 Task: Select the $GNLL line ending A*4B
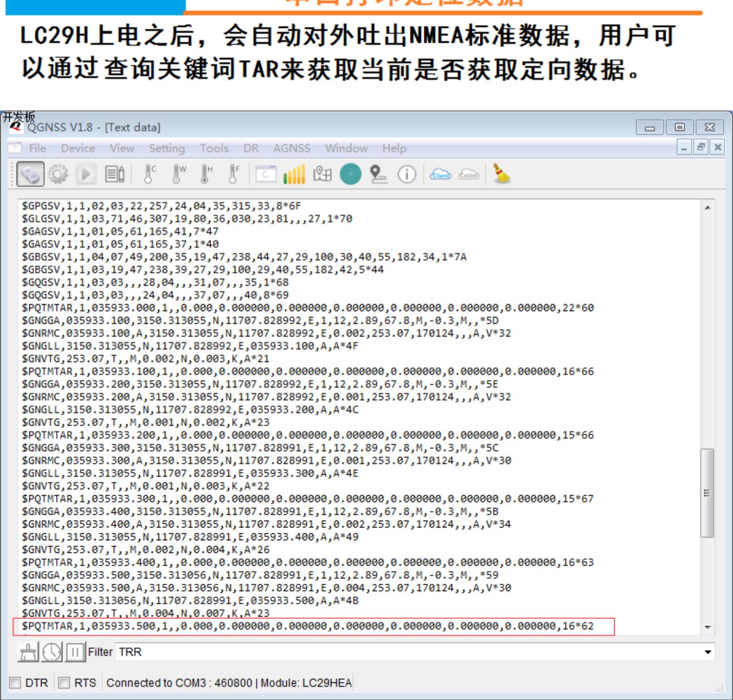coord(190,601)
